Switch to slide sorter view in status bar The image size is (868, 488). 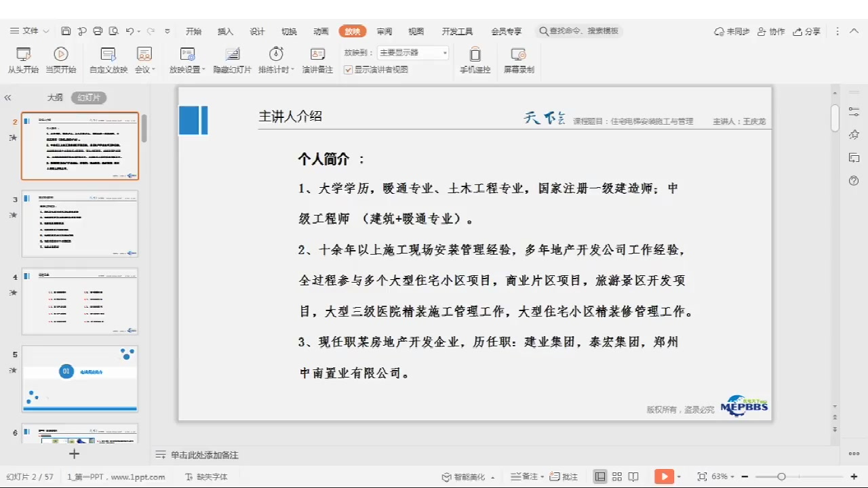616,476
